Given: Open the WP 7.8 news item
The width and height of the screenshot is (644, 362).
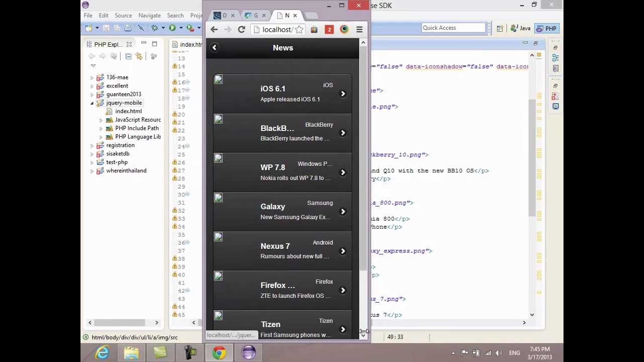Looking at the screenshot, I should 283,172.
